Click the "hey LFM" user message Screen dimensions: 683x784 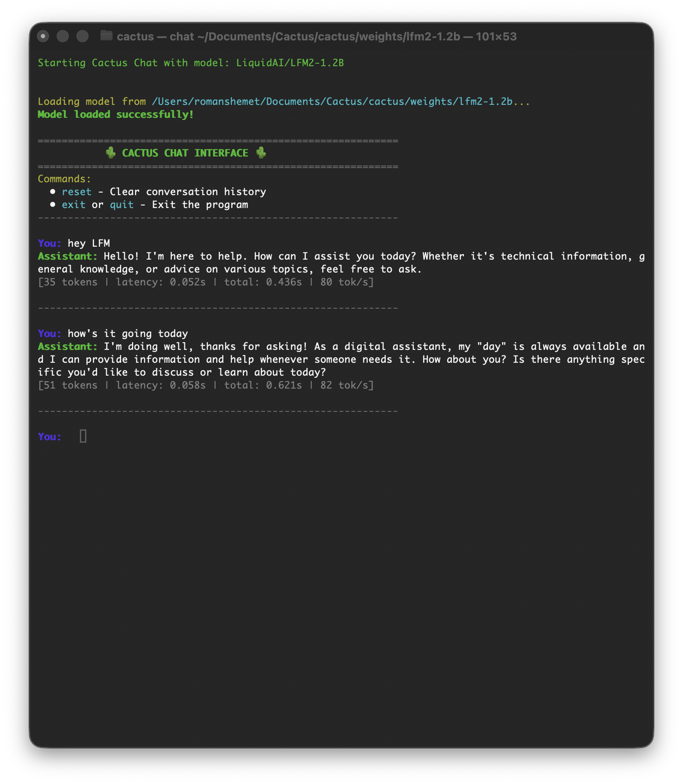click(88, 243)
